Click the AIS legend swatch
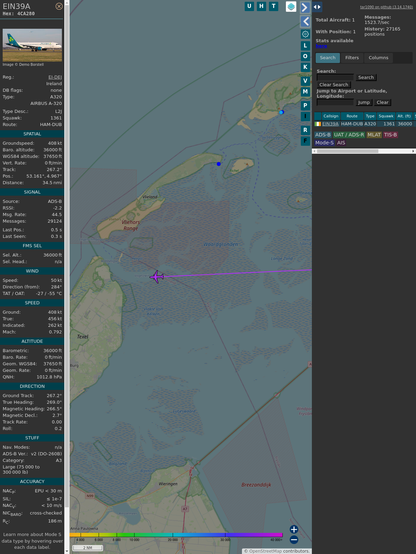Viewport: 416px width, 554px height. (x=341, y=143)
